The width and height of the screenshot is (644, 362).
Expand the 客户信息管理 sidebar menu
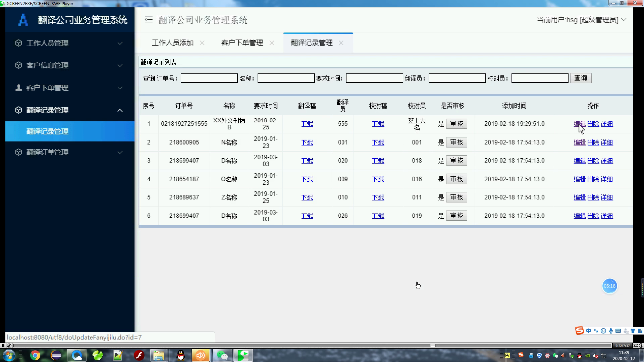(70, 65)
